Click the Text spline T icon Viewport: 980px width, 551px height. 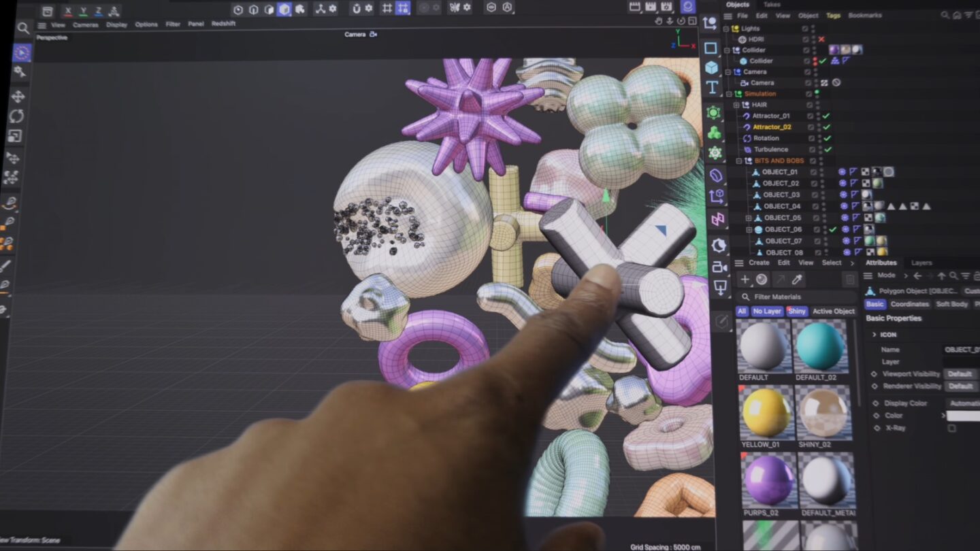[x=712, y=87]
